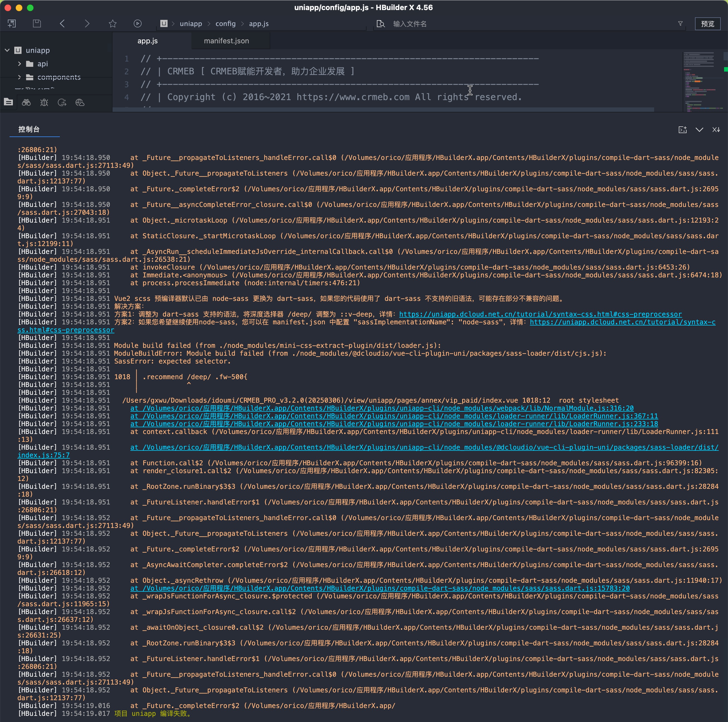Viewport: 728px width, 722px height.
Task: Switch to the app.js tab
Action: coord(147,41)
